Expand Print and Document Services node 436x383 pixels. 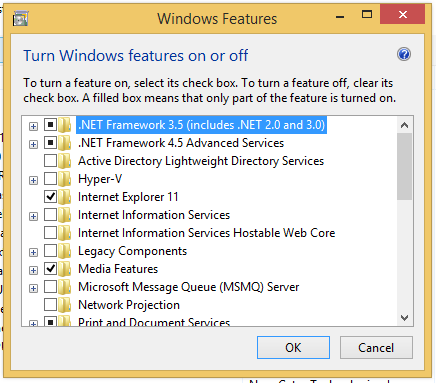[33, 323]
